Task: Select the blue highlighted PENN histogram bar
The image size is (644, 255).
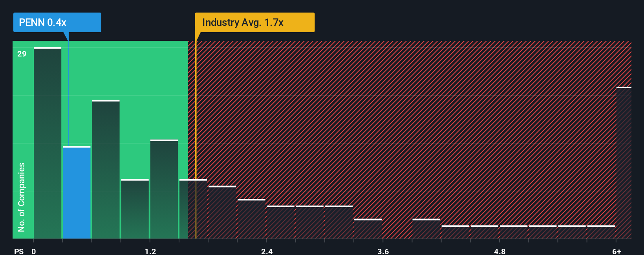Action: 77,193
